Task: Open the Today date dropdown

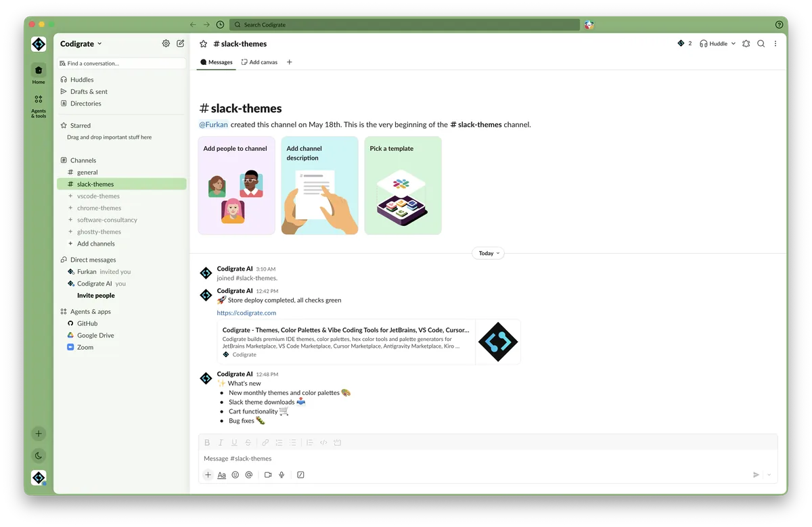Action: [x=488, y=254]
